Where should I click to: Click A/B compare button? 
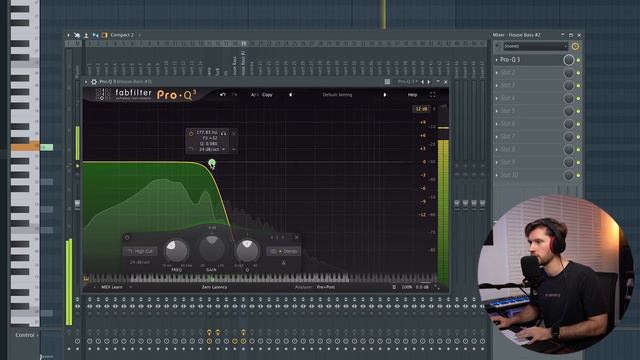(254, 95)
